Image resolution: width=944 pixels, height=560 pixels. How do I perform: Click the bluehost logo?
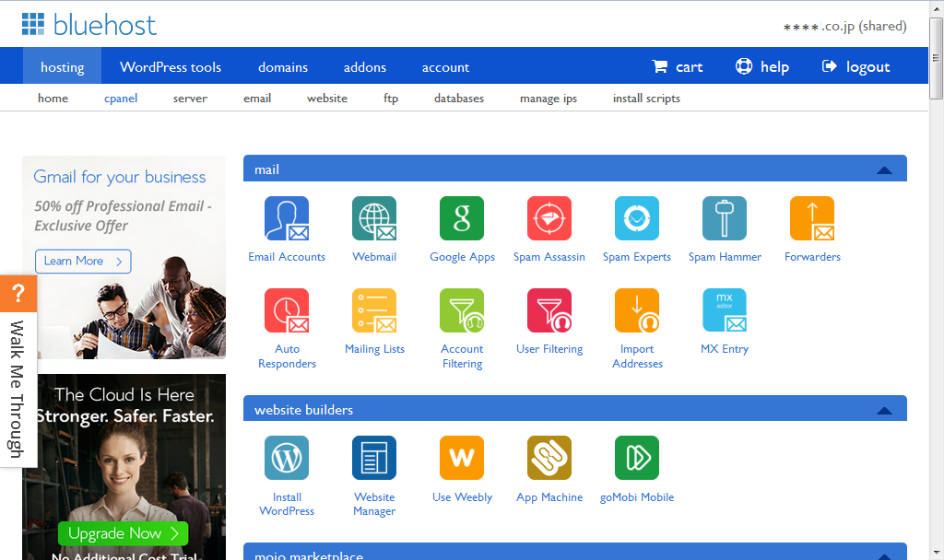coord(89,25)
